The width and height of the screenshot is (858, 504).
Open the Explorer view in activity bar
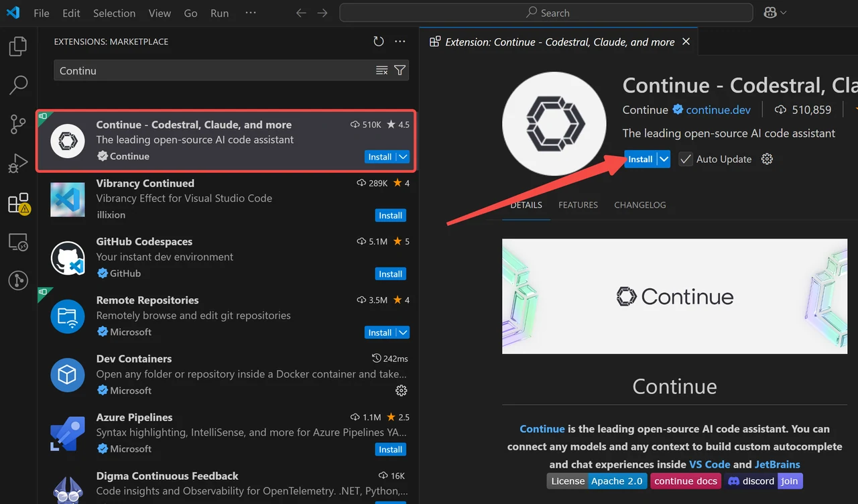coord(18,46)
